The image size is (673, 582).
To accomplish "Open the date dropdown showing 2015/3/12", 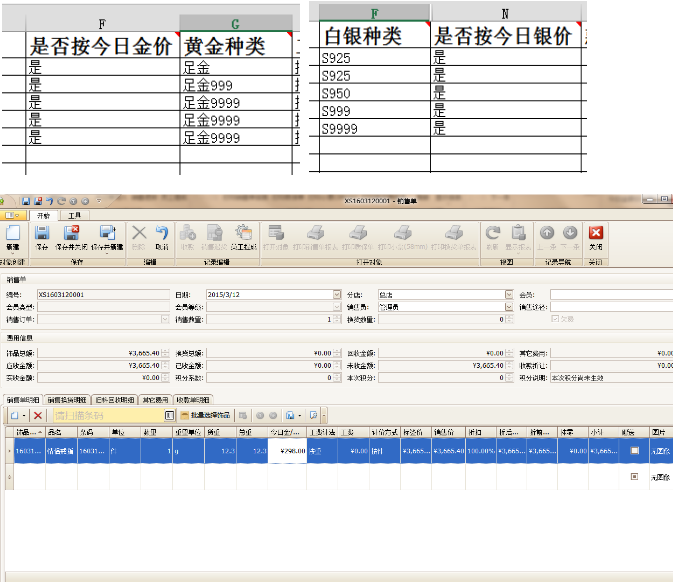I will click(337, 294).
